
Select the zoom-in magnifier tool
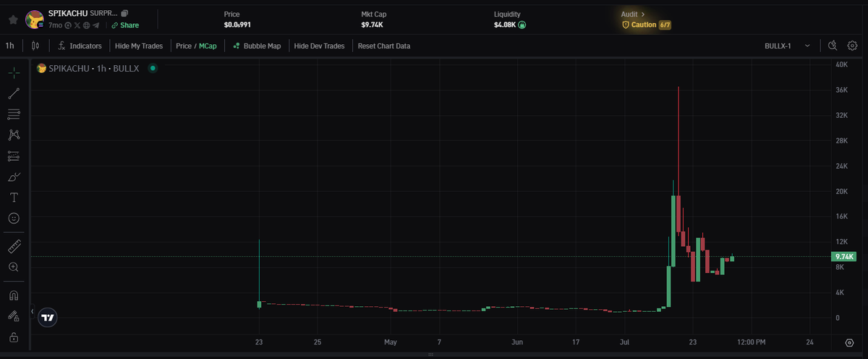click(14, 267)
